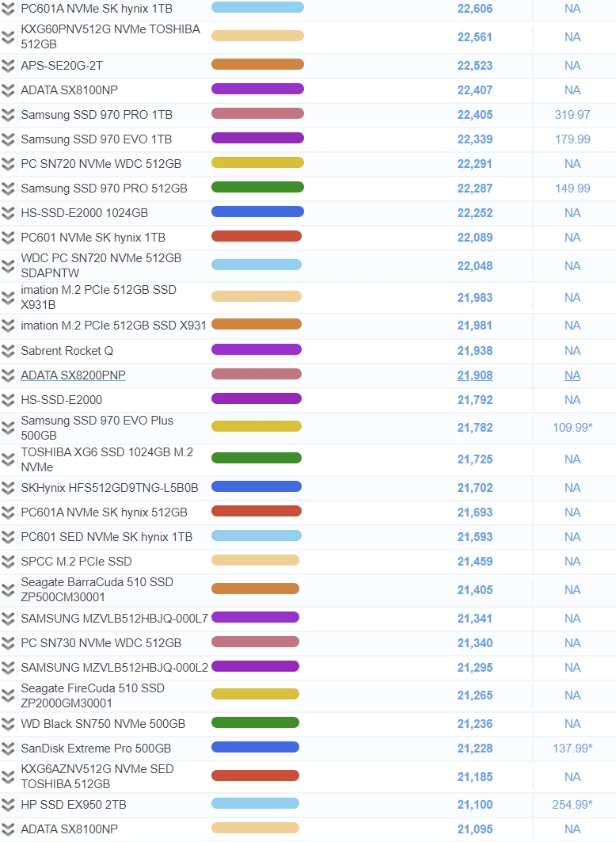Viewport: 616px width, 842px height.
Task: Expand chevron for WD Black SN750 NVMe 500GB
Action: pyautogui.click(x=7, y=724)
